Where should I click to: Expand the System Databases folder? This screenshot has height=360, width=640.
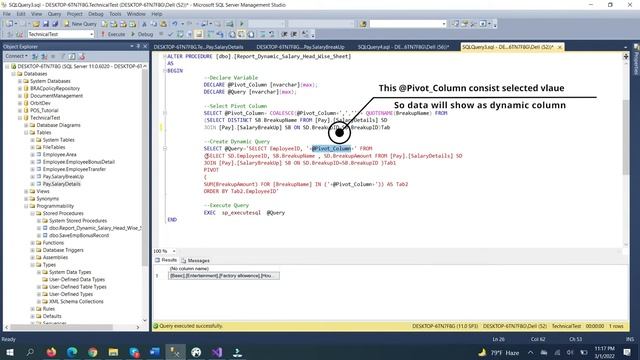point(20,81)
